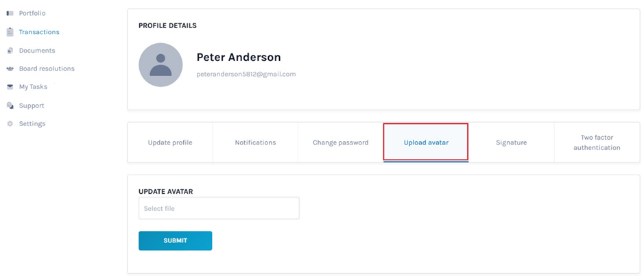Open the Update profile tab
The image size is (644, 276).
tap(170, 142)
